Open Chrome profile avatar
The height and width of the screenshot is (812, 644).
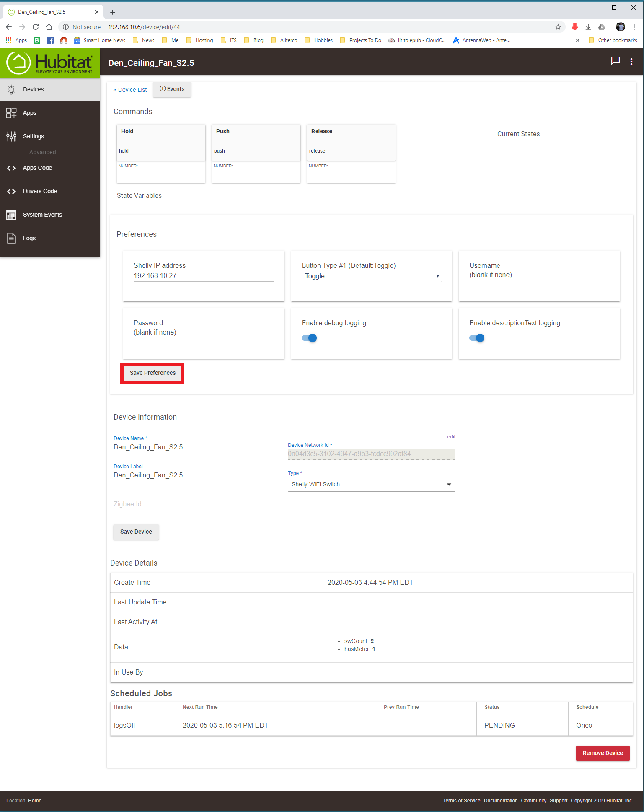point(621,27)
